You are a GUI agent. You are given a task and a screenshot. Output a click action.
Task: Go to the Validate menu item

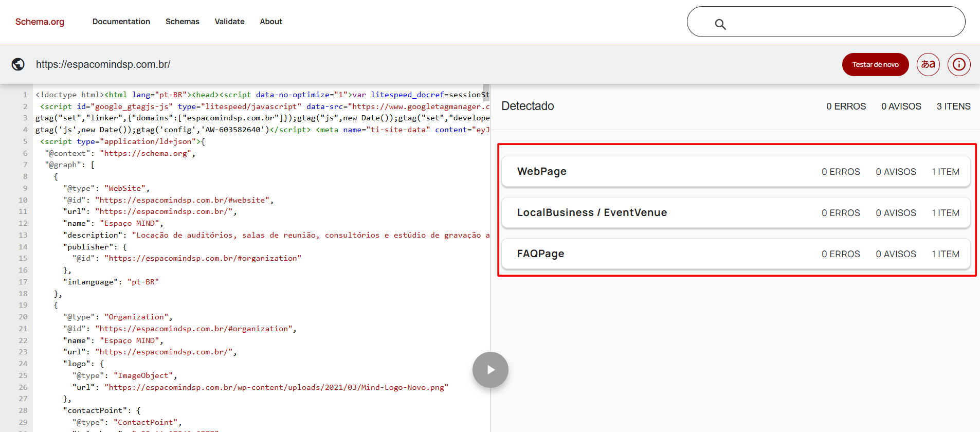[x=229, y=22]
